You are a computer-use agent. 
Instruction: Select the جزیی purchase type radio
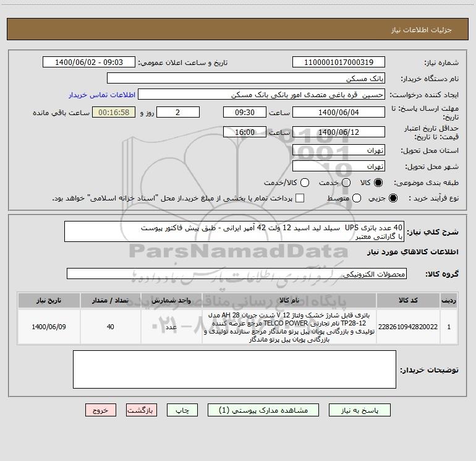(393, 198)
